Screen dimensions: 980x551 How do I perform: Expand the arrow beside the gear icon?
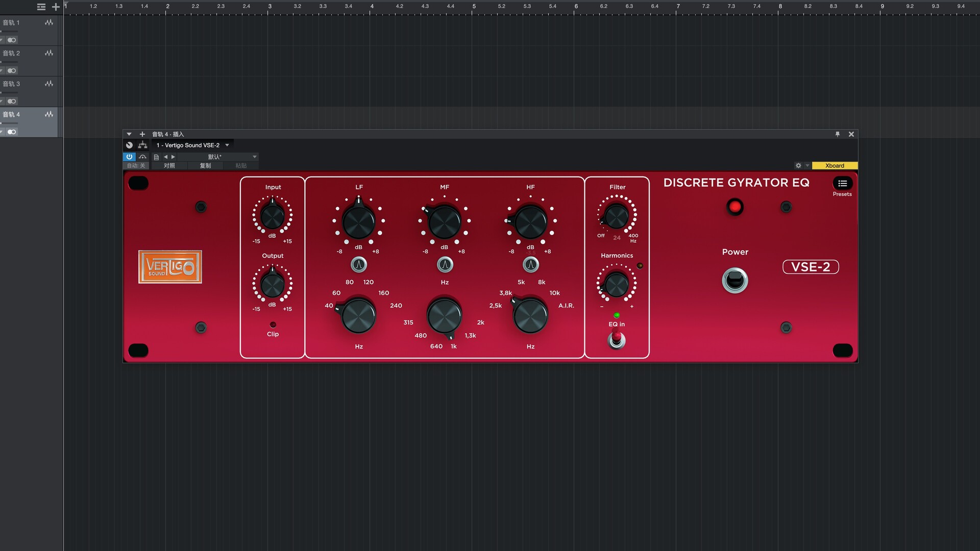pos(807,165)
